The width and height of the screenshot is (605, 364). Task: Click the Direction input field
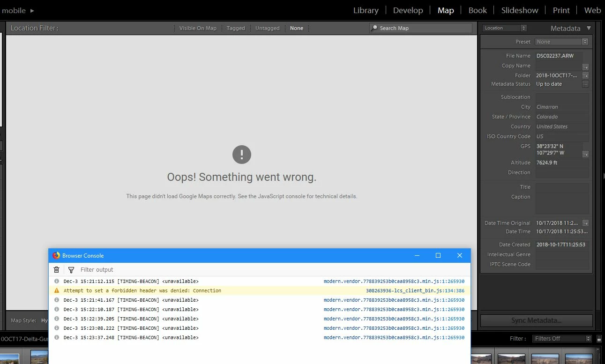pyautogui.click(x=562, y=172)
